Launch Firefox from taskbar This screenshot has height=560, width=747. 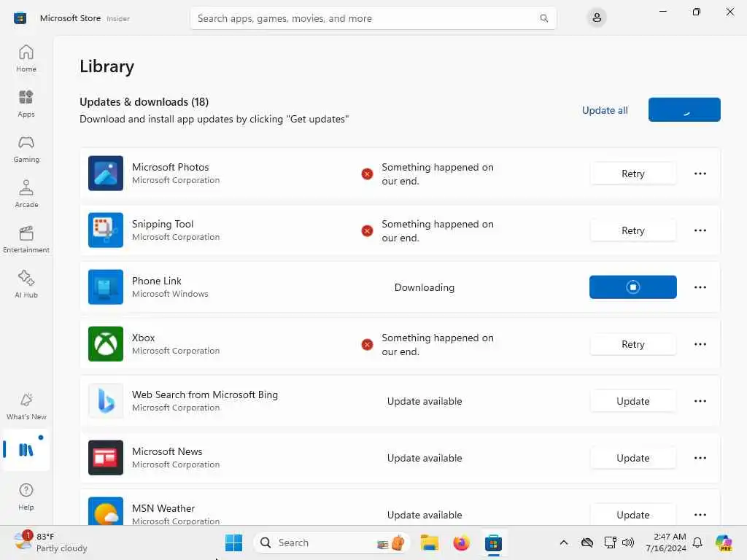click(461, 542)
